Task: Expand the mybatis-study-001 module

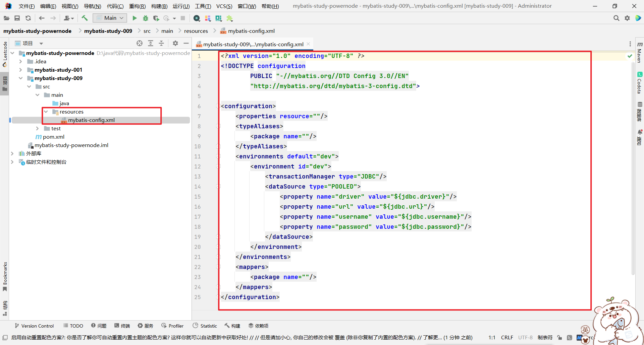Action: pos(21,70)
